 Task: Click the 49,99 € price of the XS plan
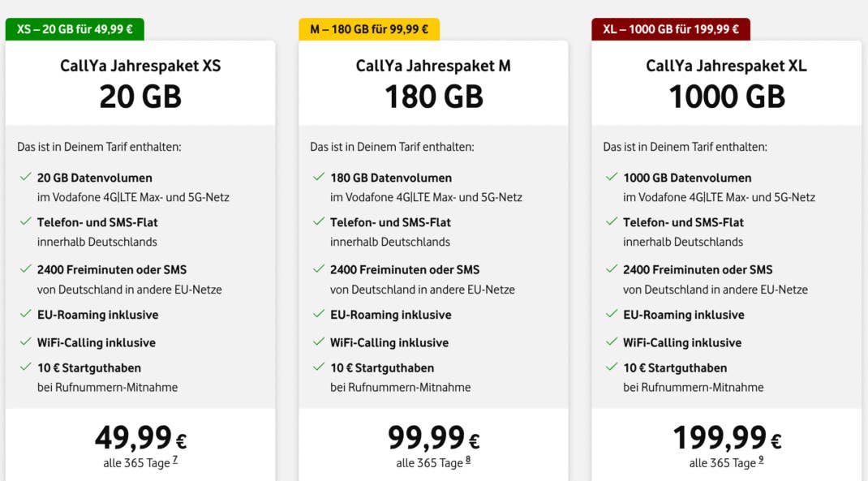point(140,438)
